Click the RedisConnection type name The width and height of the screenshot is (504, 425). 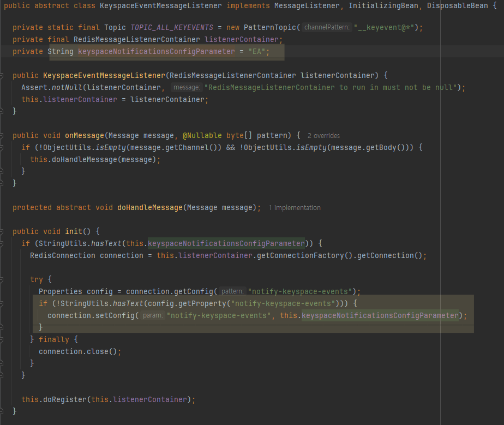(x=63, y=255)
